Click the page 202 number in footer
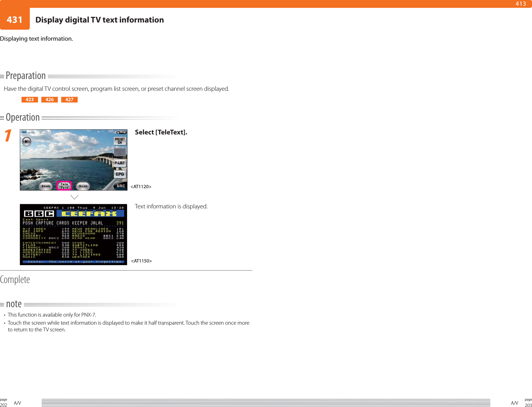Image resolution: width=532 pixels, height=407 pixels. click(3, 405)
